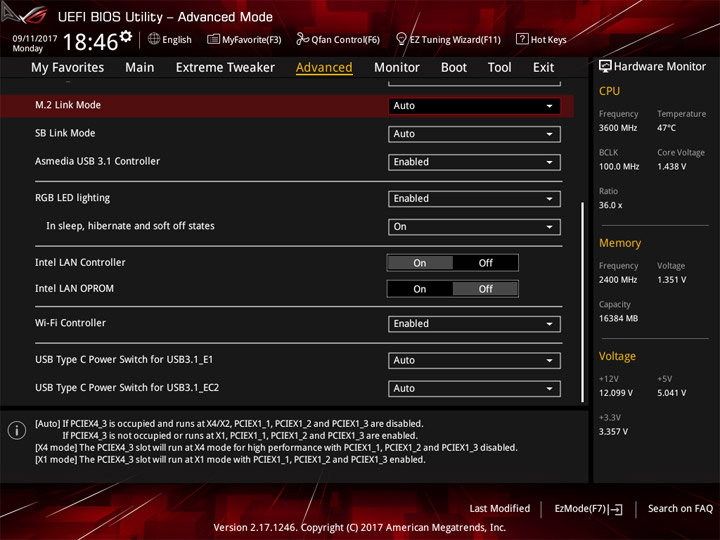Click the +12V 12.099 V reading
Image resolution: width=720 pixels, height=540 pixels.
pos(616,393)
